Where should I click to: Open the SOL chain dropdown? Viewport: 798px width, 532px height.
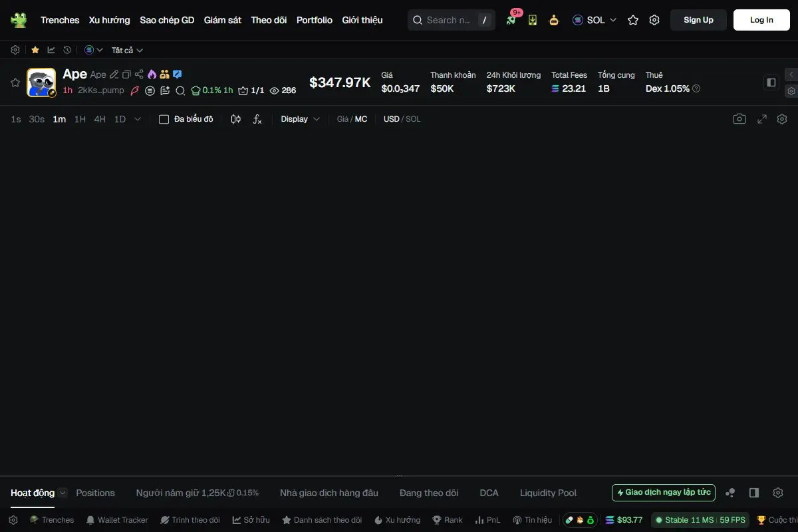[595, 20]
